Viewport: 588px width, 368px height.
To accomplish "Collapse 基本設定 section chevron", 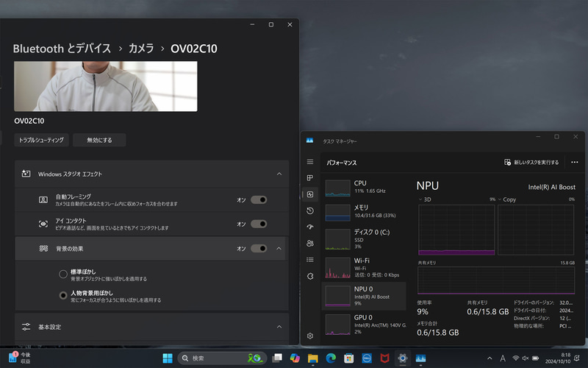I will (x=279, y=327).
